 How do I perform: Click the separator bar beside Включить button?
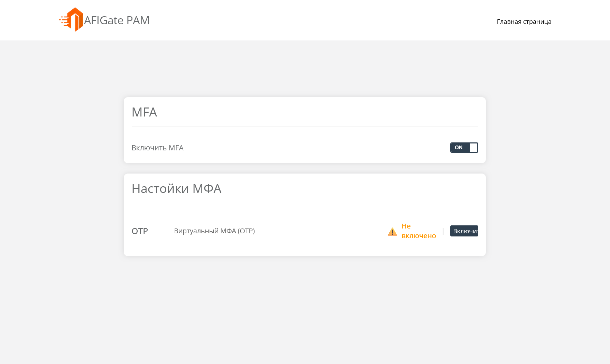point(443,231)
